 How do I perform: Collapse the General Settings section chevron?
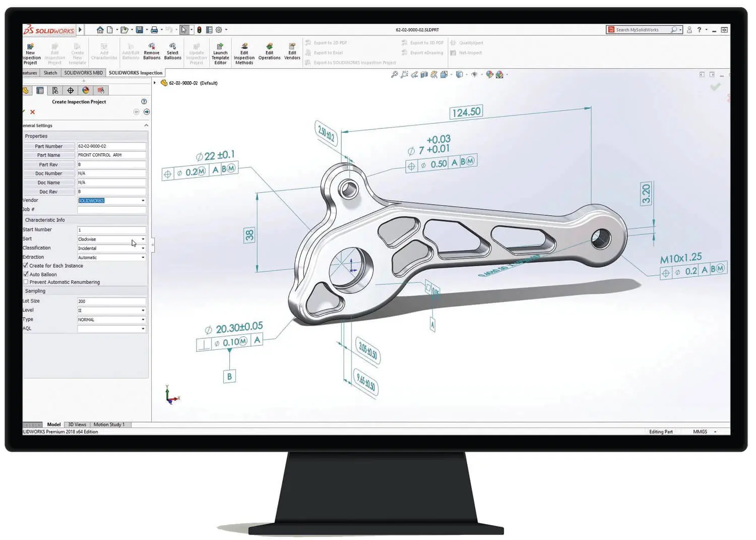pos(146,126)
